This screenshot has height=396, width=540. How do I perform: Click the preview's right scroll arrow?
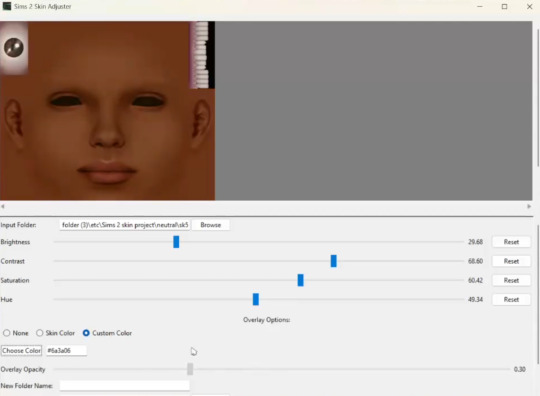[x=529, y=207]
